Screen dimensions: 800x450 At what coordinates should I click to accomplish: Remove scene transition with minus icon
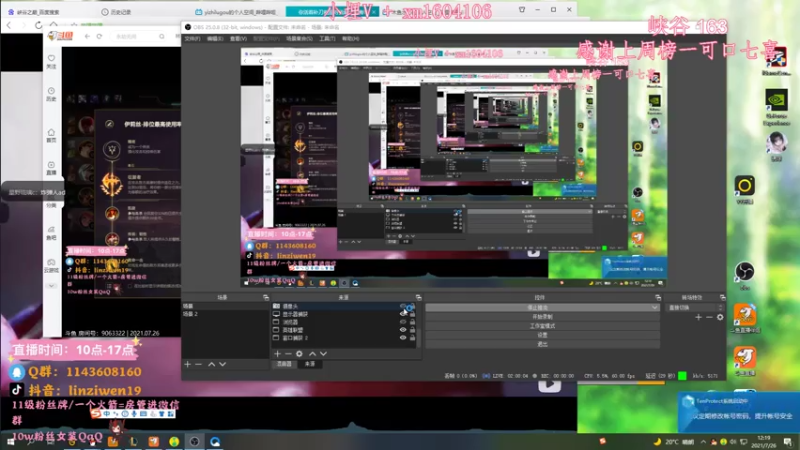[x=709, y=317]
